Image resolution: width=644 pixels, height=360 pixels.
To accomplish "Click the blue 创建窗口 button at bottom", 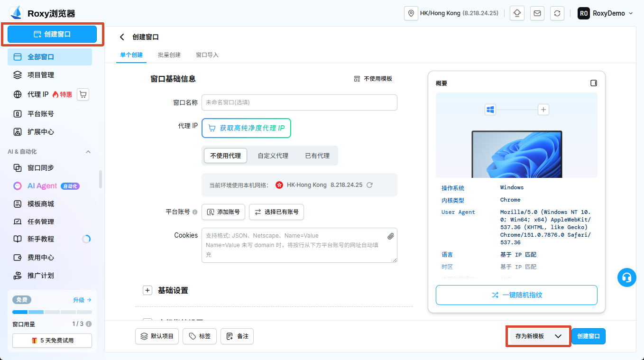I will coord(589,336).
